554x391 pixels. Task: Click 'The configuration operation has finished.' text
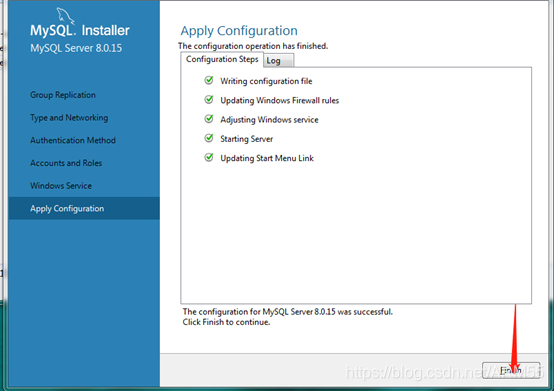(253, 46)
